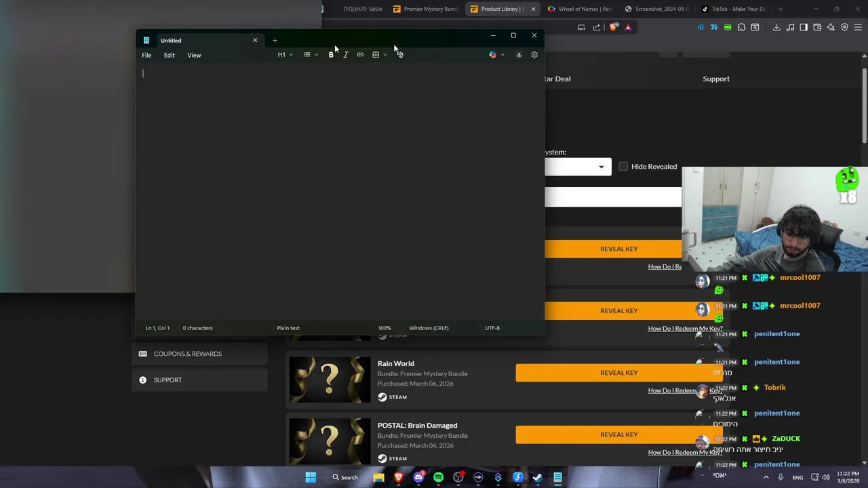The image size is (868, 488).
Task: Open How Do I Redeem My Key under POSTAL
Action: pyautogui.click(x=685, y=452)
